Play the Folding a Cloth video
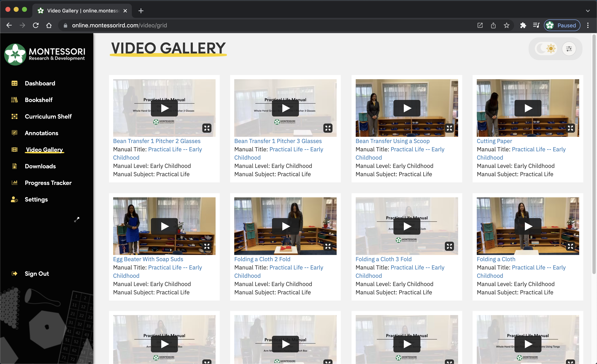This screenshot has width=597, height=364. pos(528,226)
